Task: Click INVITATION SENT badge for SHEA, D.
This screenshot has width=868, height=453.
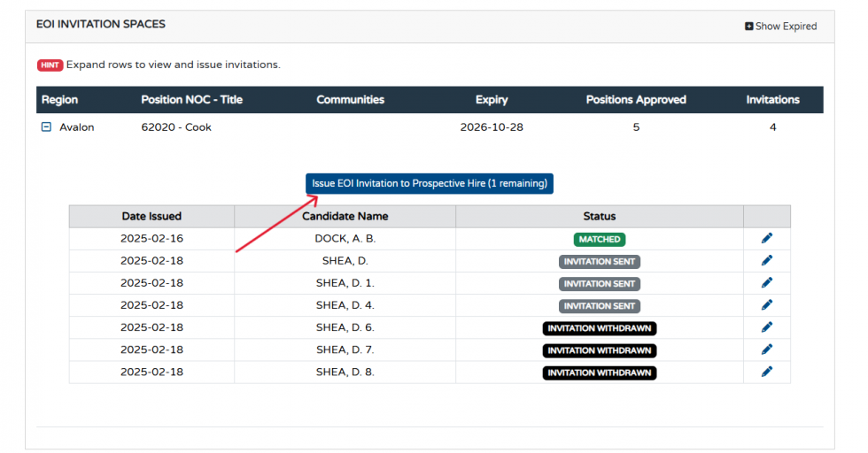Action: click(x=600, y=262)
